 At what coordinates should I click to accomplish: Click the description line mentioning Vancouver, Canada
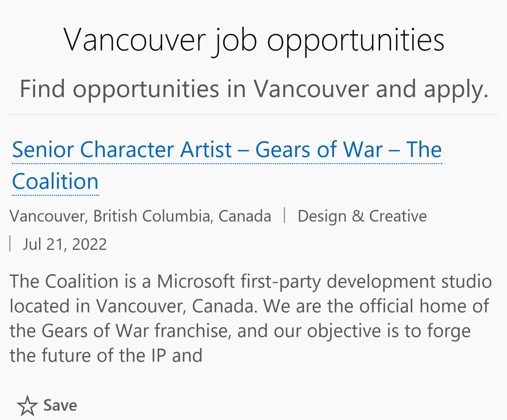click(x=250, y=306)
